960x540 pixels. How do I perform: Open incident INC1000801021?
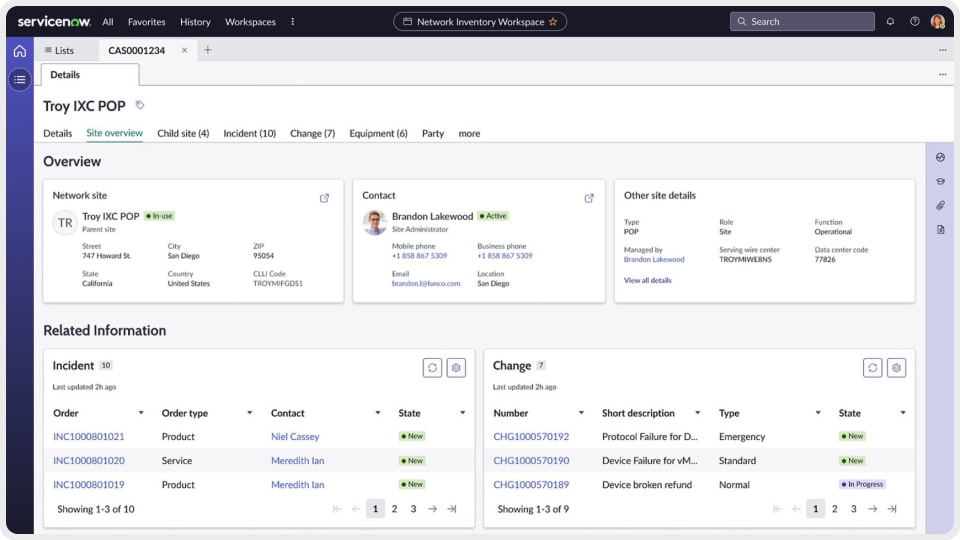(x=89, y=437)
